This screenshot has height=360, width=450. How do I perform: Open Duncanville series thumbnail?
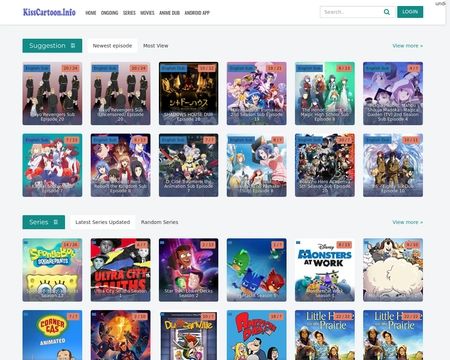(x=189, y=335)
